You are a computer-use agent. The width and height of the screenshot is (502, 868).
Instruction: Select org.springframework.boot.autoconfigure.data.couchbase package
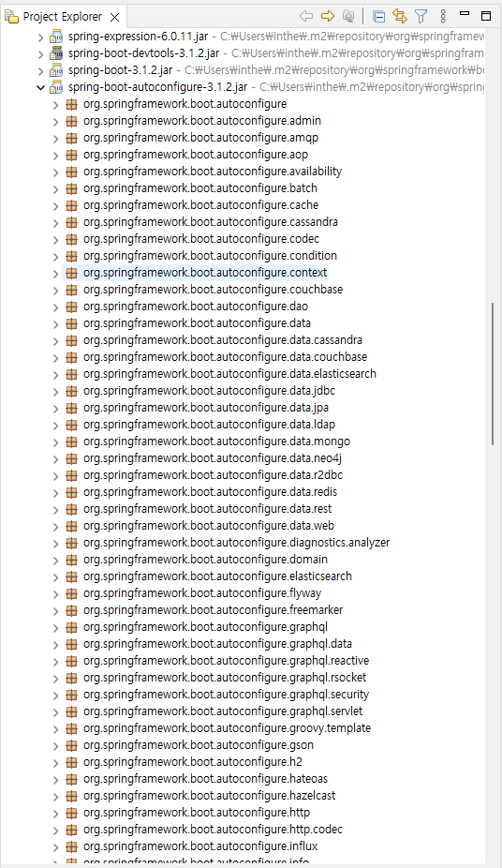pos(225,357)
